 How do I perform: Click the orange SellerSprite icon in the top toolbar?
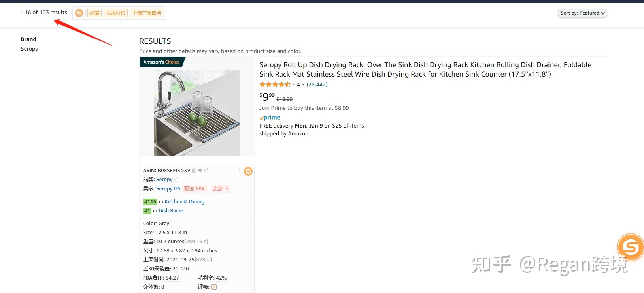[79, 13]
